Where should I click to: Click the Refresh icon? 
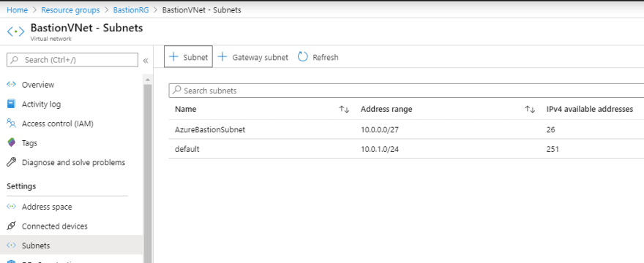[x=303, y=57]
